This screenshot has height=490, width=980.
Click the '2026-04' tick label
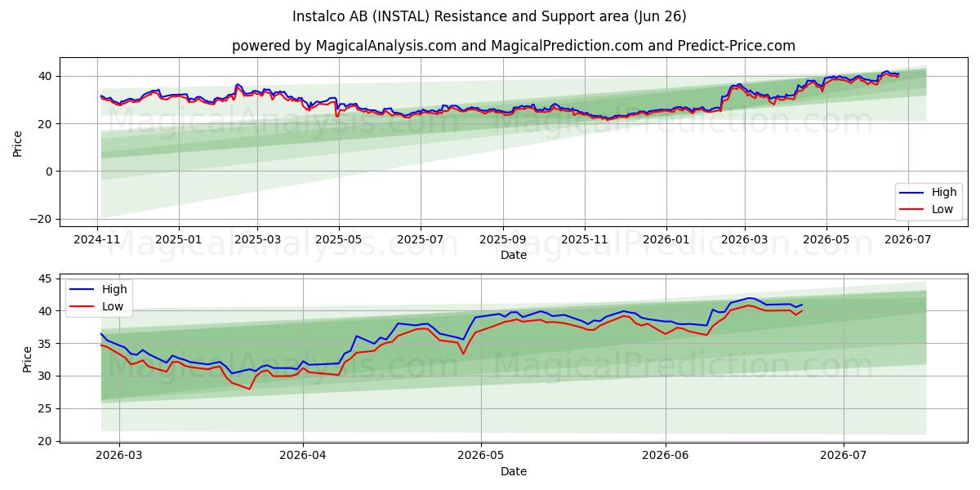point(303,457)
